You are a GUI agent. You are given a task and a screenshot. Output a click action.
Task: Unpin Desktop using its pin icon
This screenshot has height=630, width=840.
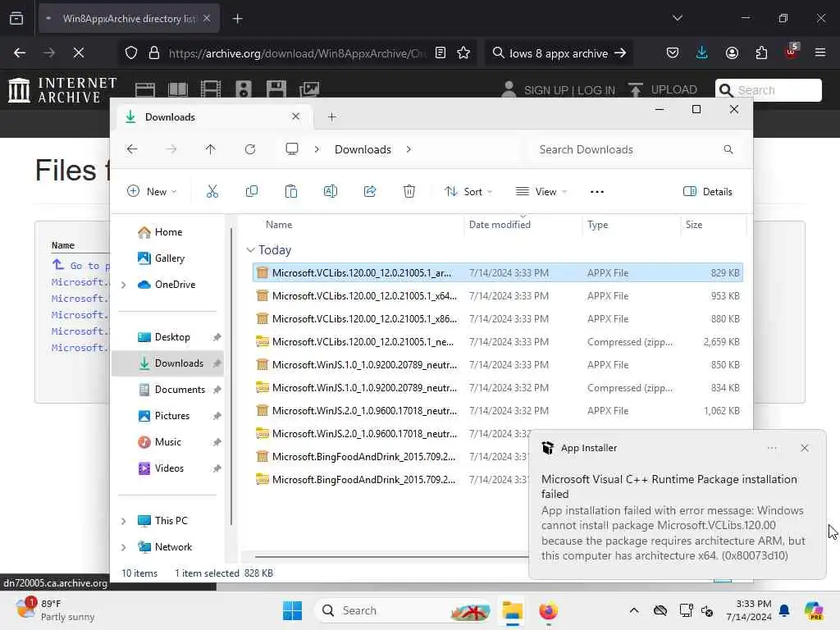(x=217, y=337)
